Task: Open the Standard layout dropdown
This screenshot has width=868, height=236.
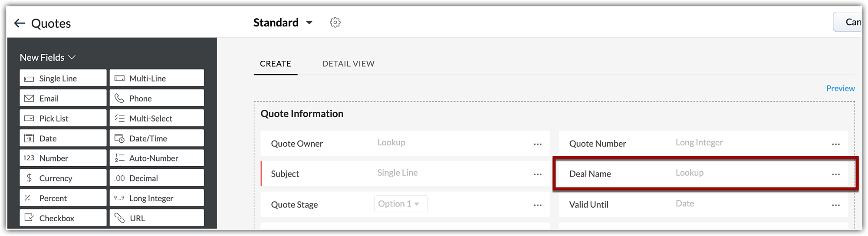Action: click(x=309, y=23)
